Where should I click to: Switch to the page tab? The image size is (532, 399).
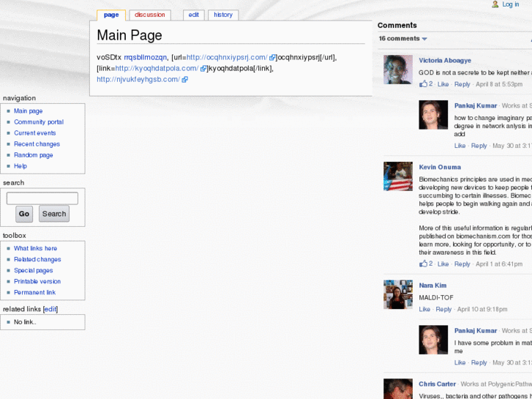[111, 15]
